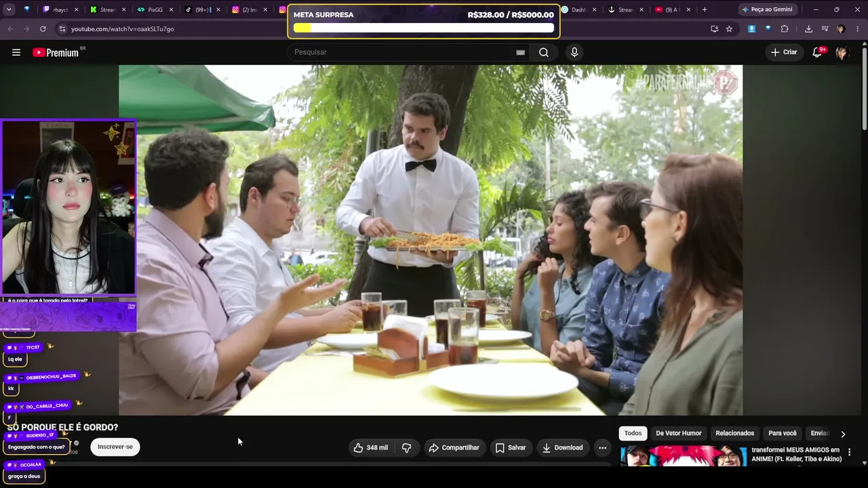This screenshot has height=488, width=868.
Task: Click the Compartilhar share button
Action: [x=454, y=447]
